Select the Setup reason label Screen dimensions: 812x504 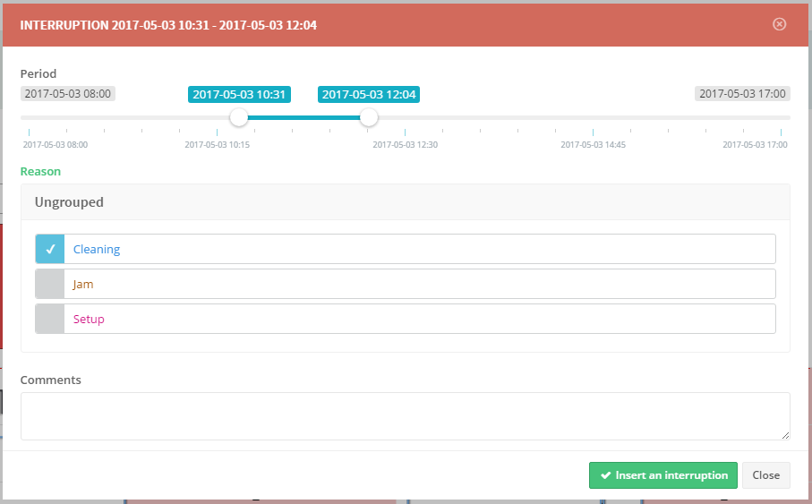[89, 319]
